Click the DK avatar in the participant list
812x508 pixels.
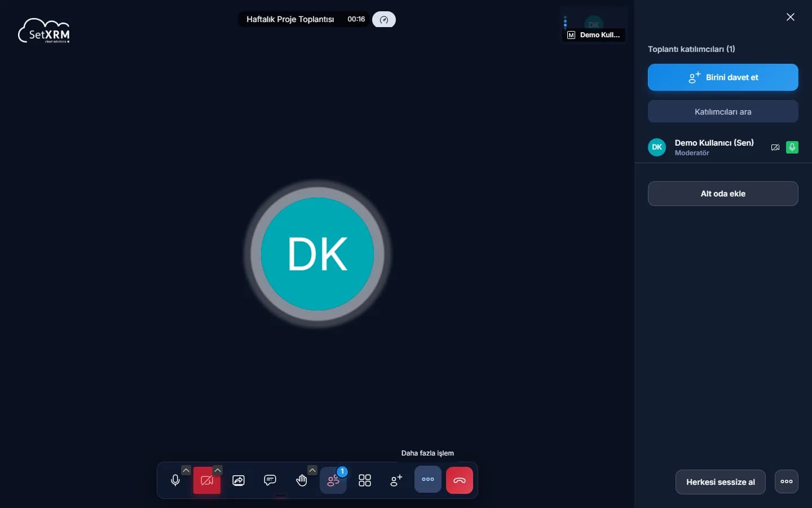coord(657,147)
